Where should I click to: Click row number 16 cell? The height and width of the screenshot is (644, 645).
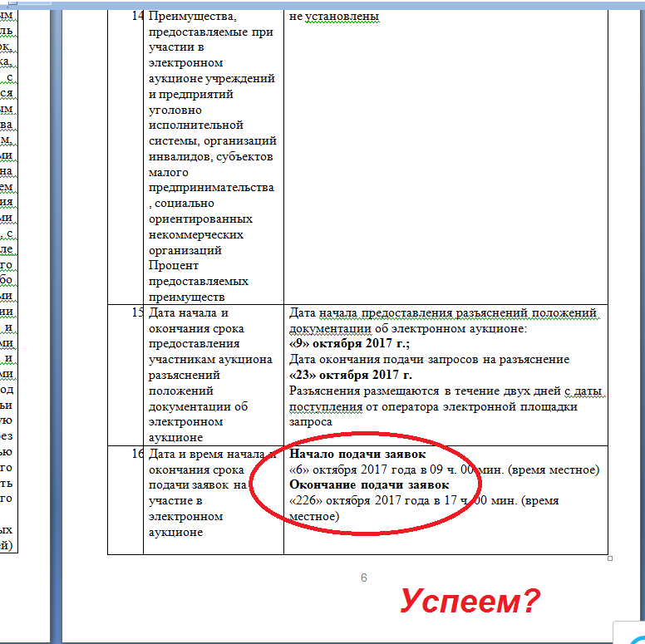(137, 455)
